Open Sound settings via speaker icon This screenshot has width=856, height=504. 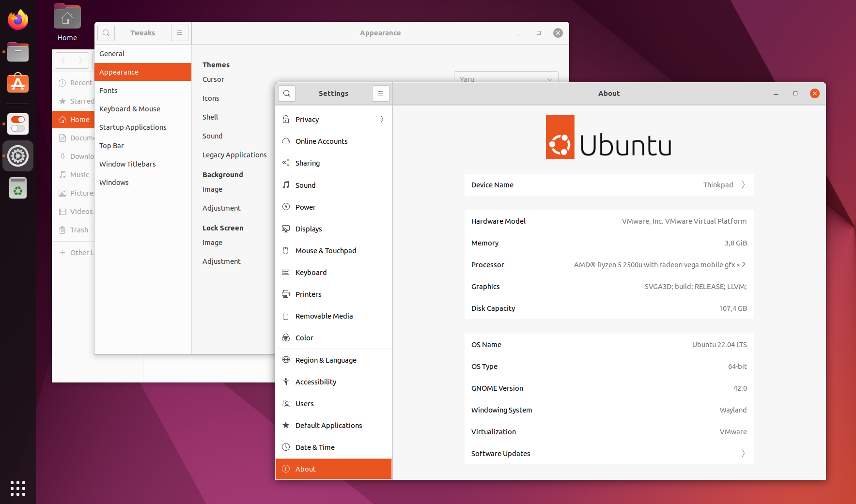coord(286,185)
